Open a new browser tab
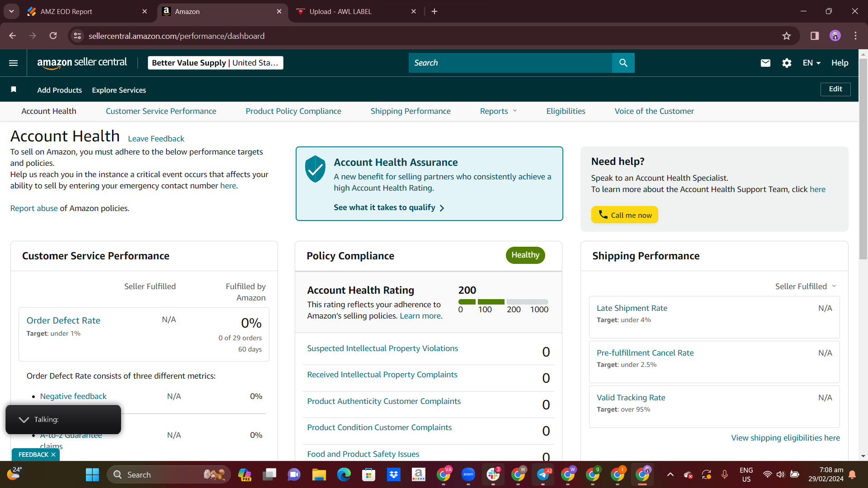The width and height of the screenshot is (868, 488). (434, 11)
